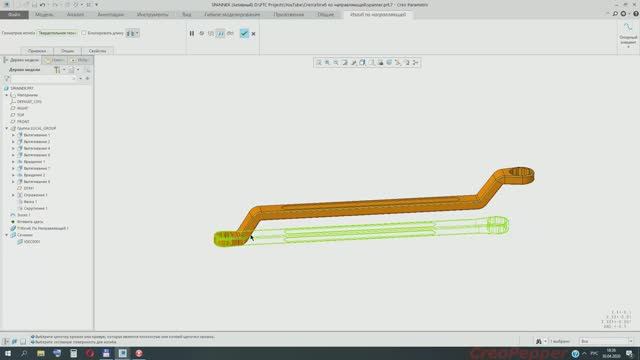Image resolution: width=640 pixels, height=360 pixels.
Task: Click the glasses verify-preview icon
Action: click(230, 33)
